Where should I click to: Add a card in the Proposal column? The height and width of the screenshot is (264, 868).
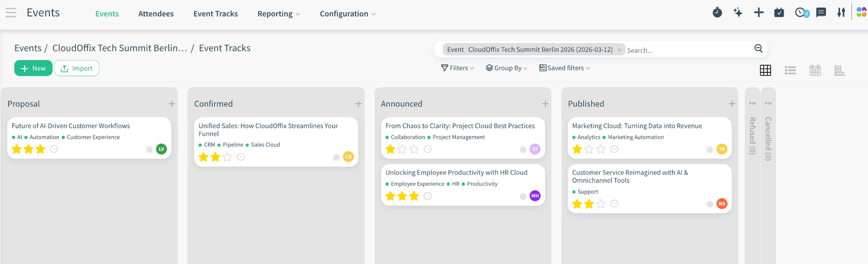[172, 104]
